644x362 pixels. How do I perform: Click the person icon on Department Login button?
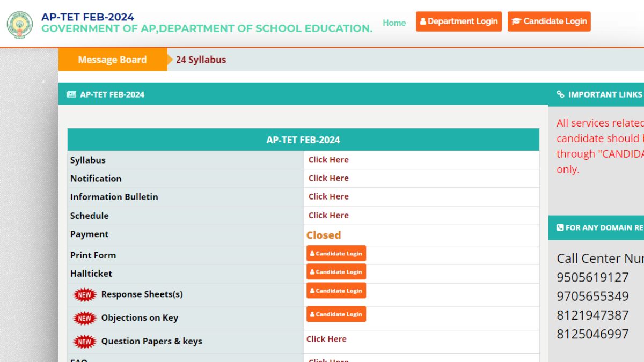click(x=423, y=21)
